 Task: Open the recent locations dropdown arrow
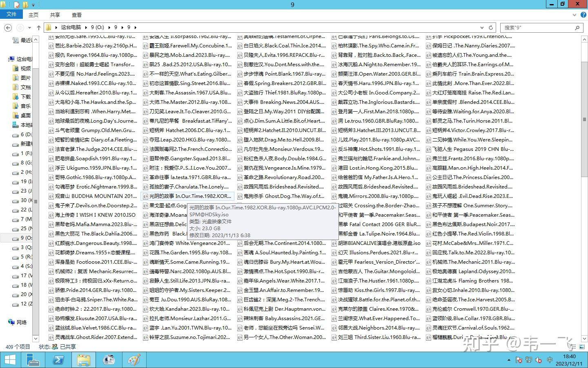click(29, 27)
